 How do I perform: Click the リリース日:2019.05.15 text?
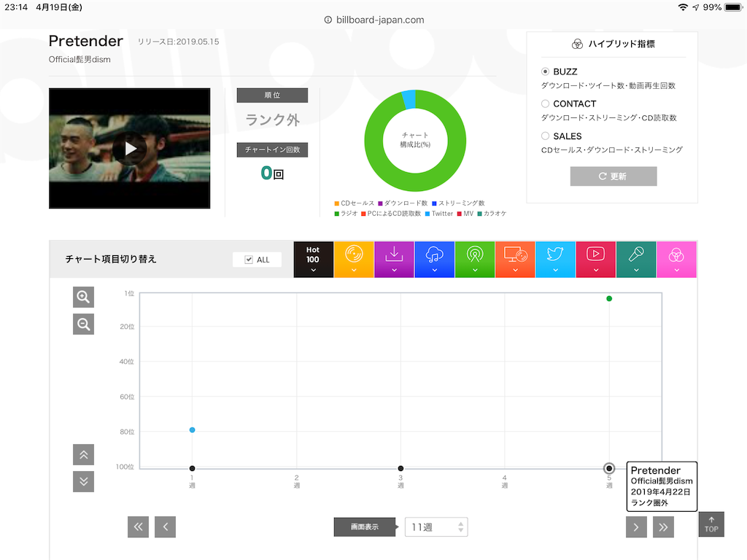[x=178, y=42]
